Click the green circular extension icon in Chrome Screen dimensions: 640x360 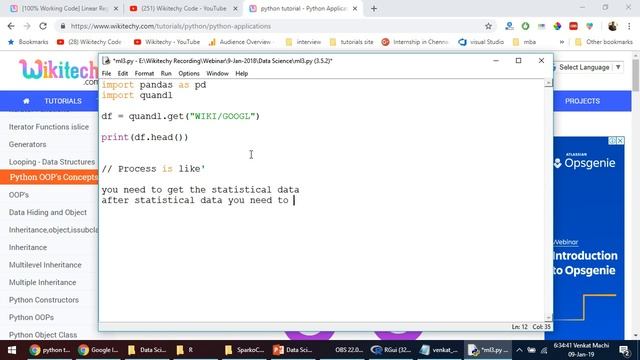tap(525, 26)
